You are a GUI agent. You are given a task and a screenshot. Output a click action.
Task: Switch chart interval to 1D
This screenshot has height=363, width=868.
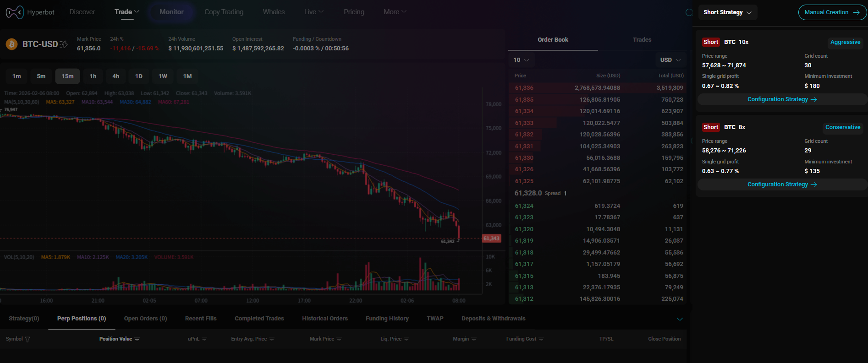[x=139, y=76]
